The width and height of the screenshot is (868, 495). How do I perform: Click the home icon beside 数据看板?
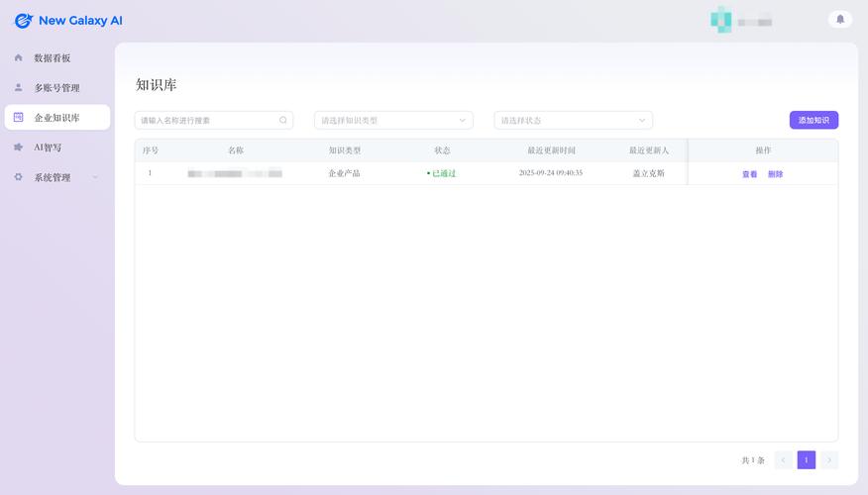[18, 57]
